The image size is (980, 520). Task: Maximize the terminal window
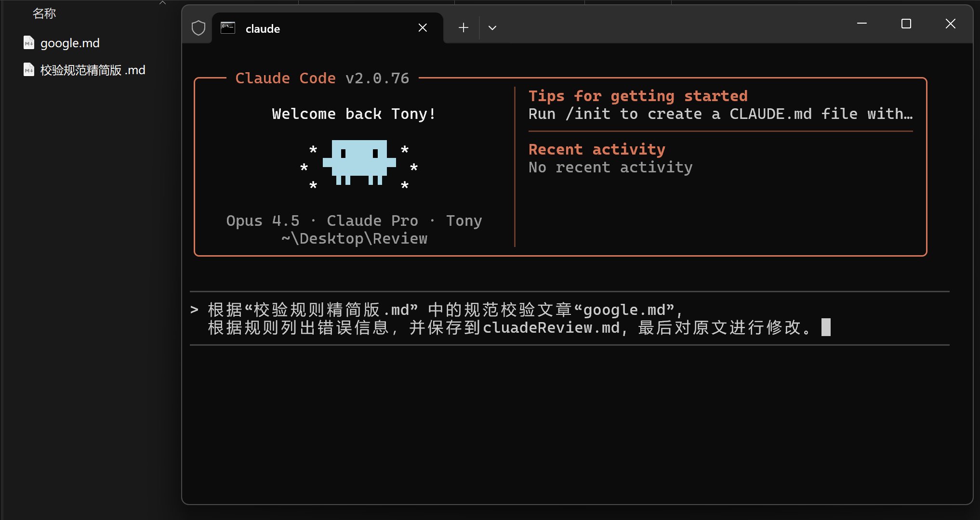tap(906, 24)
